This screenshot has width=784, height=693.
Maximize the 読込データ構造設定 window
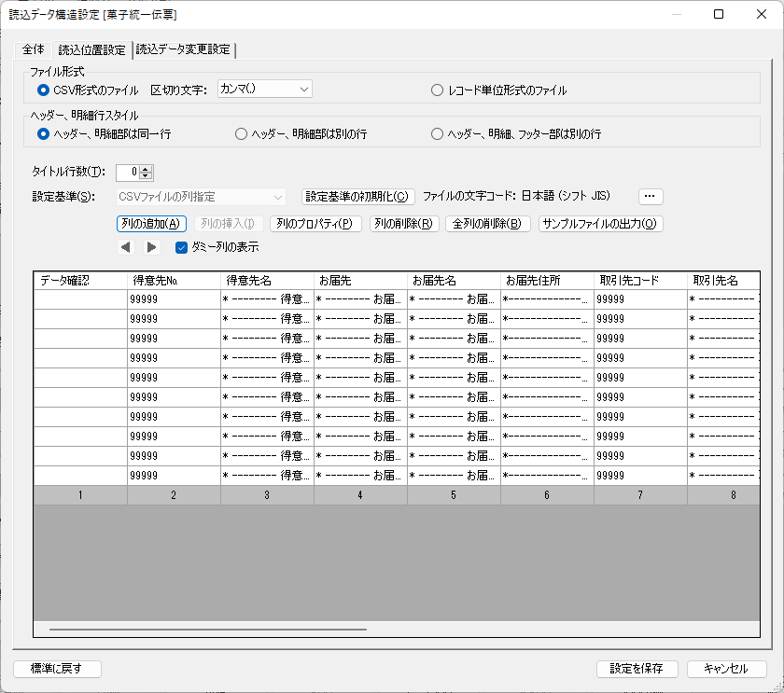pyautogui.click(x=719, y=14)
